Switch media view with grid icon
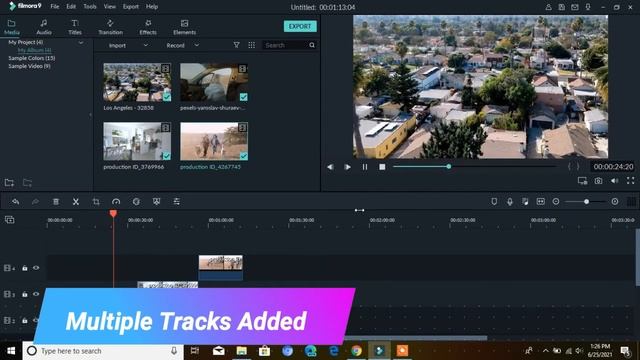This screenshot has width=640, height=360. (251, 45)
